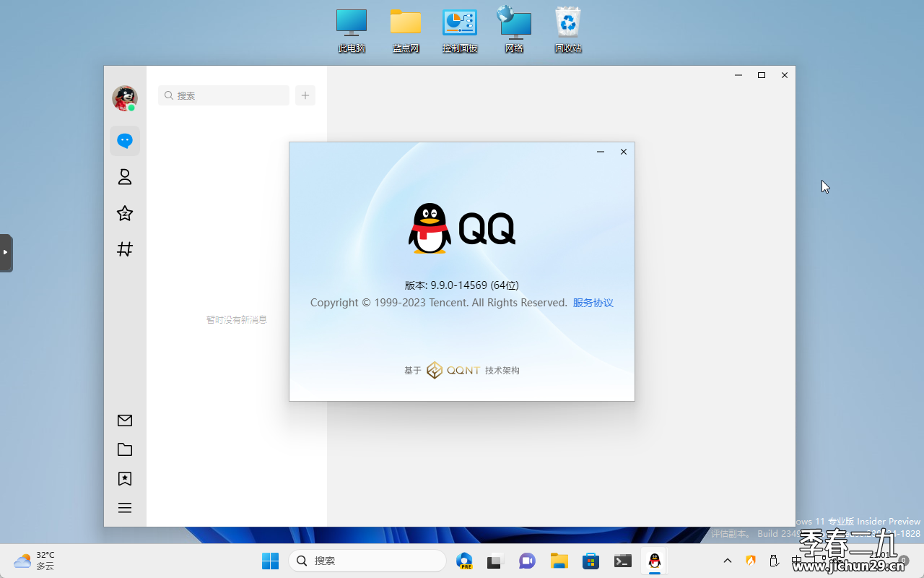Click the QQ search box

point(224,95)
